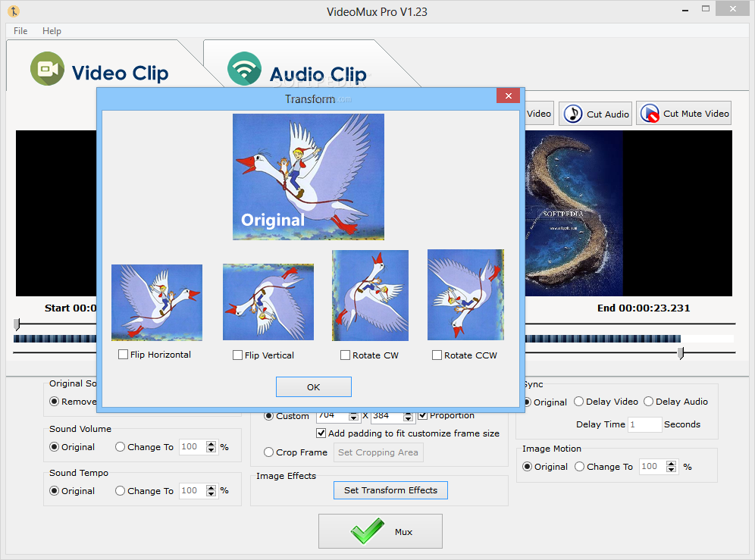Screen dimensions: 755x560
Task: Select Delay Video sync option
Action: click(579, 402)
